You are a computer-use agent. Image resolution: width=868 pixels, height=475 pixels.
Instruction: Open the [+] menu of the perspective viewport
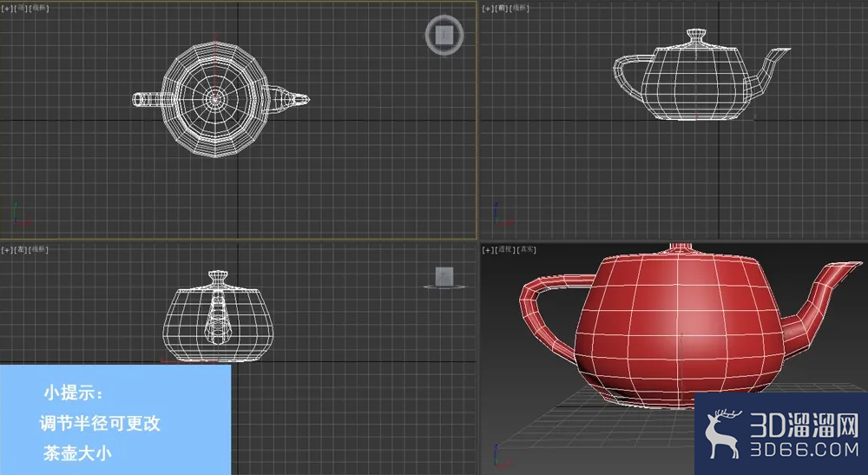tap(488, 250)
